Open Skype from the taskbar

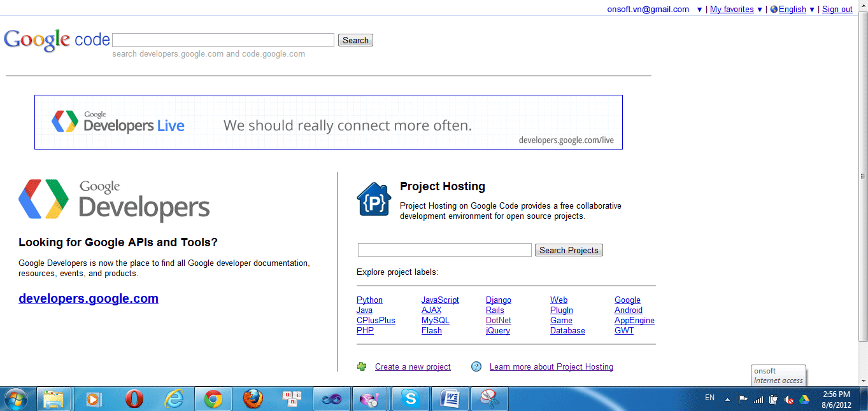411,399
